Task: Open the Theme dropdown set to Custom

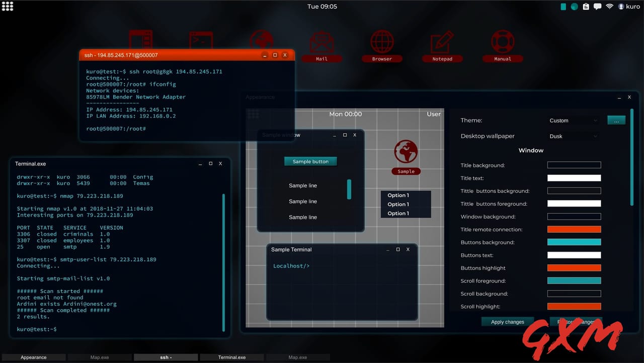Action: pyautogui.click(x=573, y=120)
